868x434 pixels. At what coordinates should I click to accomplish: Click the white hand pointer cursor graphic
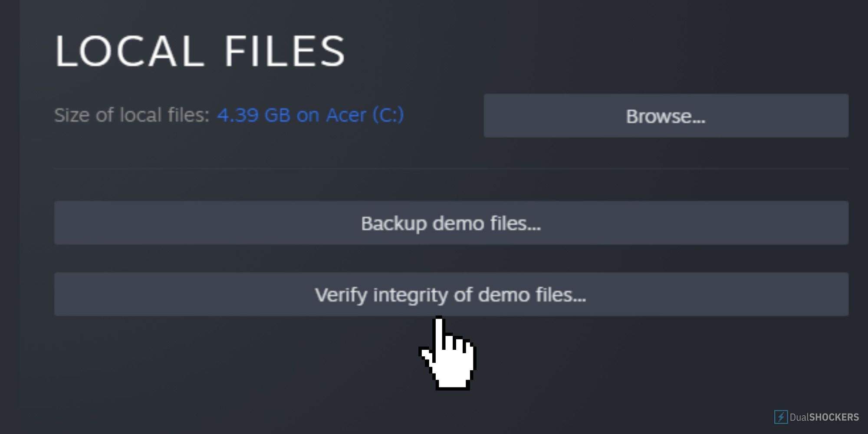447,353
